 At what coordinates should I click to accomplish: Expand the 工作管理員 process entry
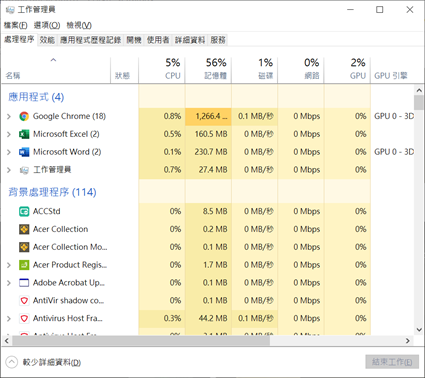click(9, 170)
